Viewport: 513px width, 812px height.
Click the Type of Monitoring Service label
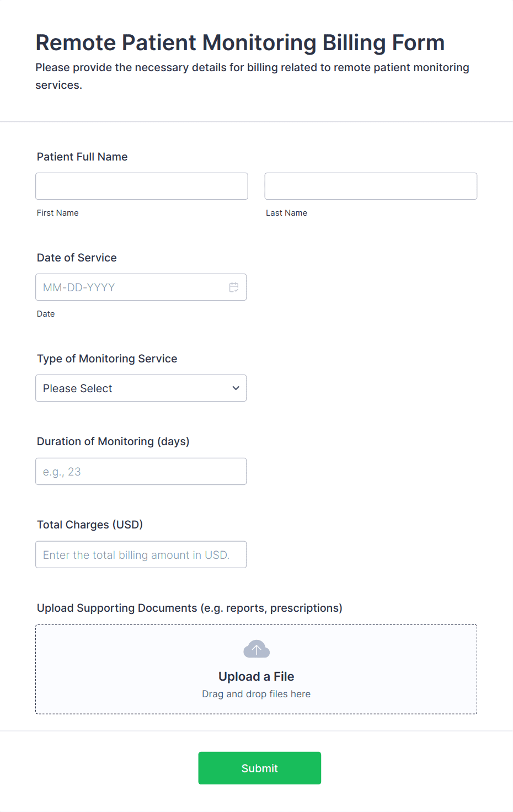pos(107,359)
